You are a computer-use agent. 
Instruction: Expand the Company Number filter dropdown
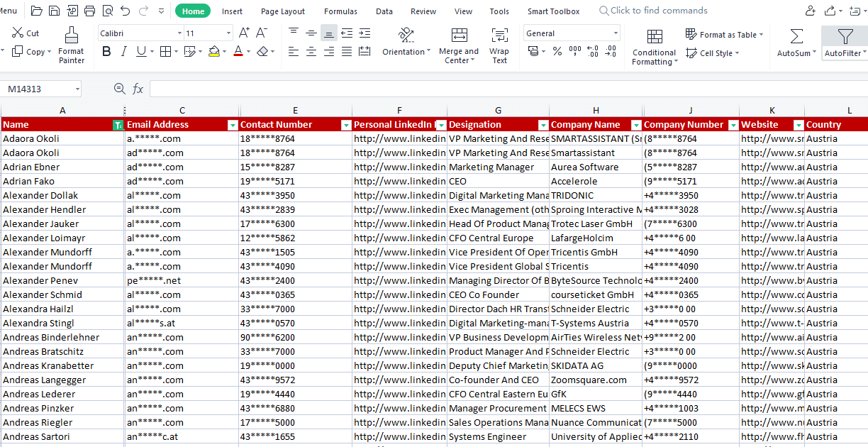click(x=733, y=125)
